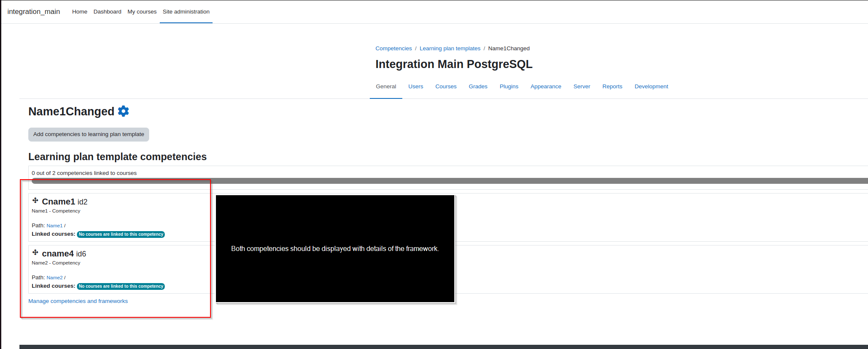Click the no-courses badge under Cname1
Image resolution: width=868 pixels, height=349 pixels.
tap(121, 234)
